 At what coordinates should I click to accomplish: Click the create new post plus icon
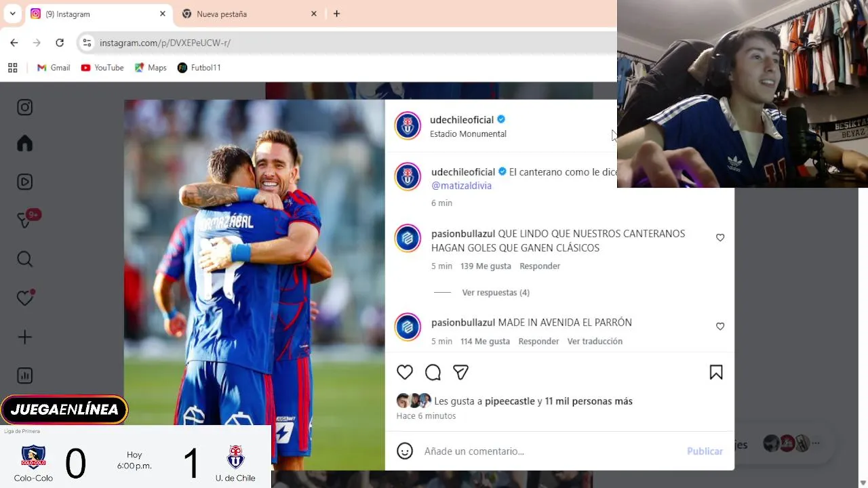[24, 337]
